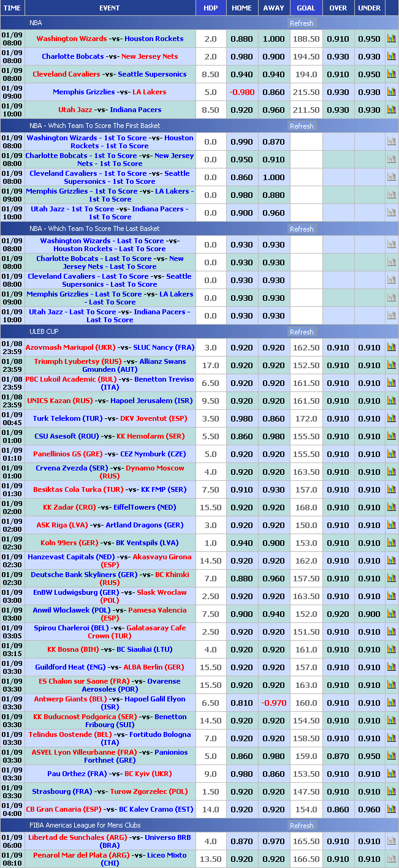The image size is (399, 868).
Task: Click chart icon for CB Gran Canaria row
Action: coord(391,809)
